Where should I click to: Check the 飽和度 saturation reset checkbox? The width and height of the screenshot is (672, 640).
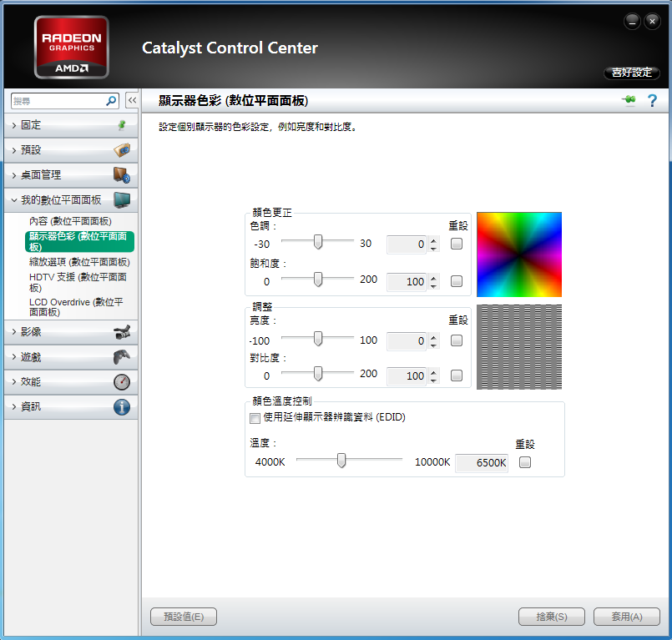[x=457, y=281]
